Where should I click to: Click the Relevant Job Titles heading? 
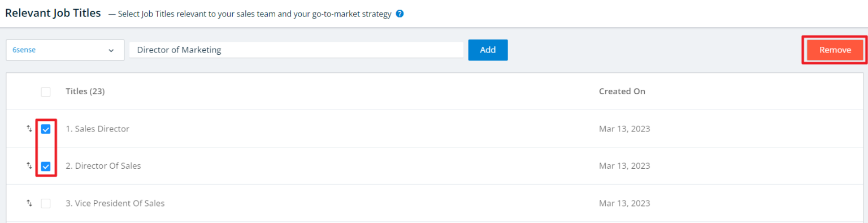click(x=53, y=13)
